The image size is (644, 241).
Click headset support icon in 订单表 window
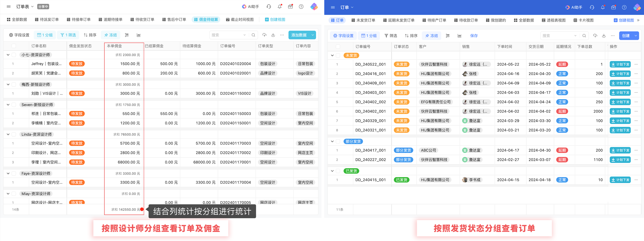(x=269, y=7)
